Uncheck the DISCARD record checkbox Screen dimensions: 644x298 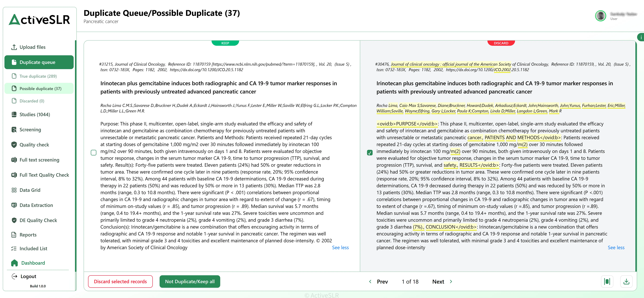tap(370, 153)
